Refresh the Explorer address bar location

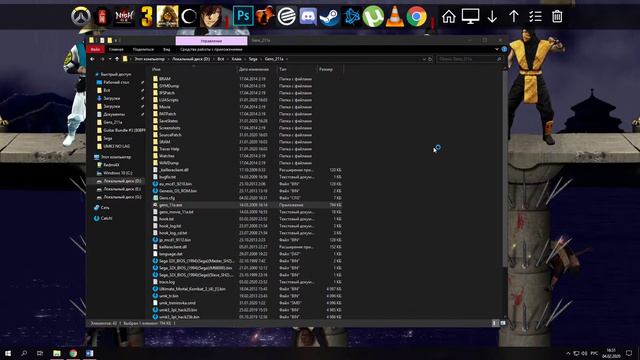pos(430,59)
